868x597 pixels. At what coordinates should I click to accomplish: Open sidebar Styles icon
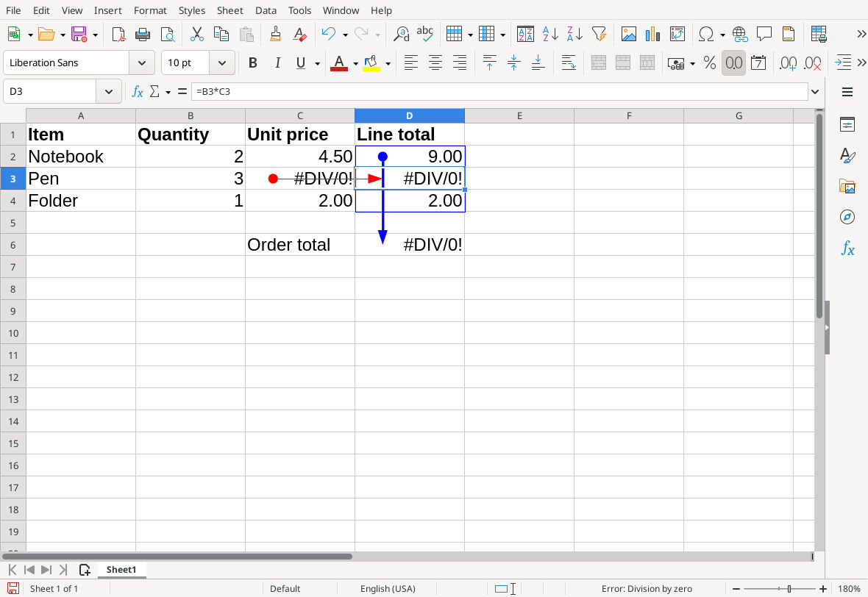847,155
